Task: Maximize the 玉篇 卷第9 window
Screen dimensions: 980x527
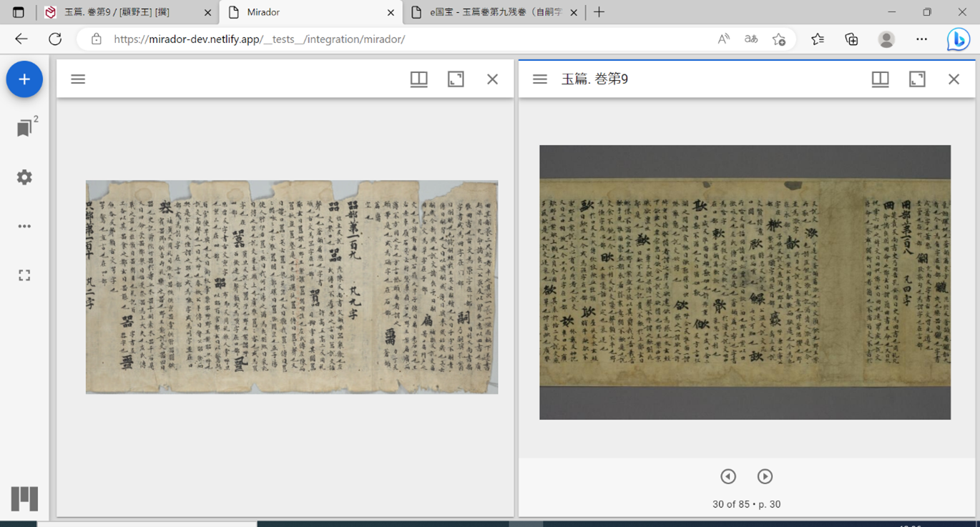Action: coord(917,79)
